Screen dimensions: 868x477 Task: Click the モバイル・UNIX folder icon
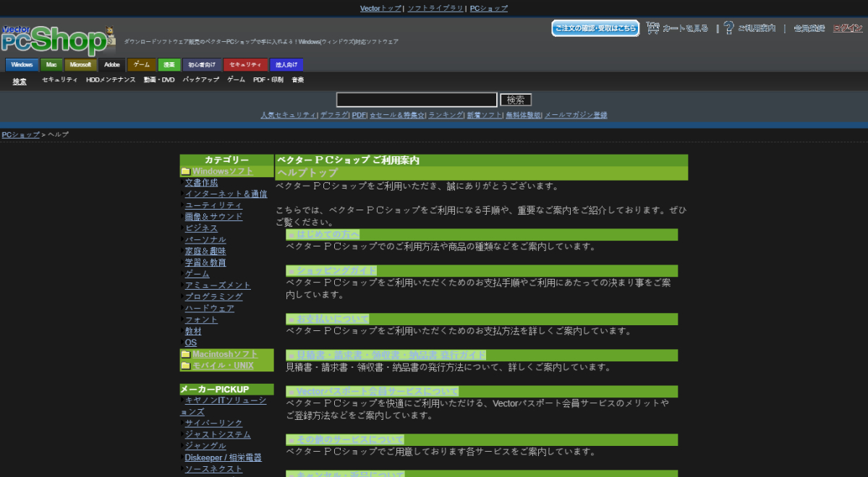(x=186, y=366)
